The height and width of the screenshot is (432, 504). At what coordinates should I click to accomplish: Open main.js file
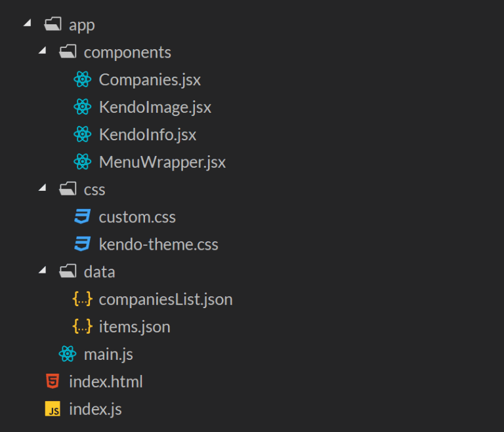(x=108, y=355)
